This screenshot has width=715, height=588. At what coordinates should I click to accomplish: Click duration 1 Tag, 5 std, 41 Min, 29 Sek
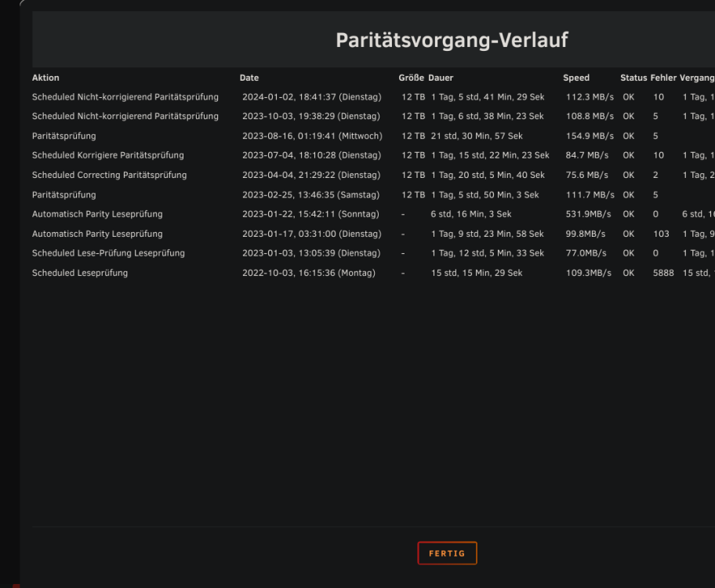pos(488,96)
